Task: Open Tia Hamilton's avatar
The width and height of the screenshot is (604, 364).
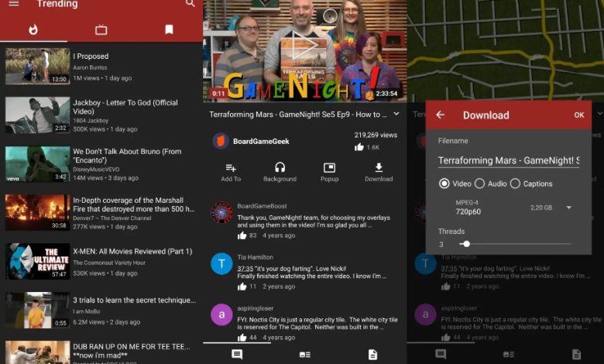Action: (221, 263)
